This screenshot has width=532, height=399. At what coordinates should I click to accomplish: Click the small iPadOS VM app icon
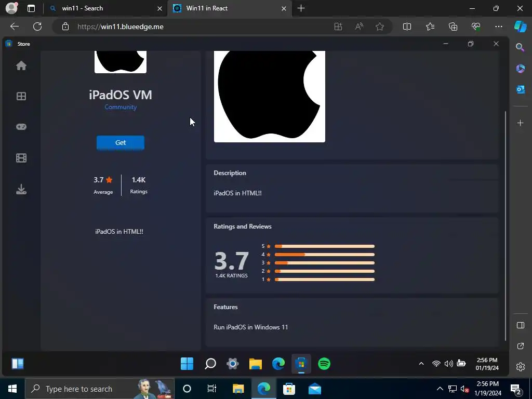point(121,62)
